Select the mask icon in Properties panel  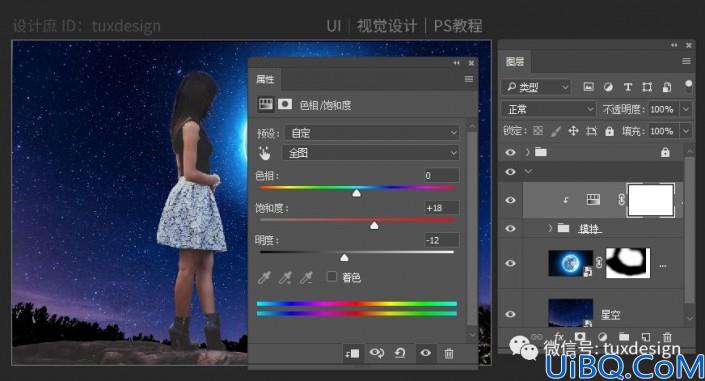pyautogui.click(x=285, y=104)
